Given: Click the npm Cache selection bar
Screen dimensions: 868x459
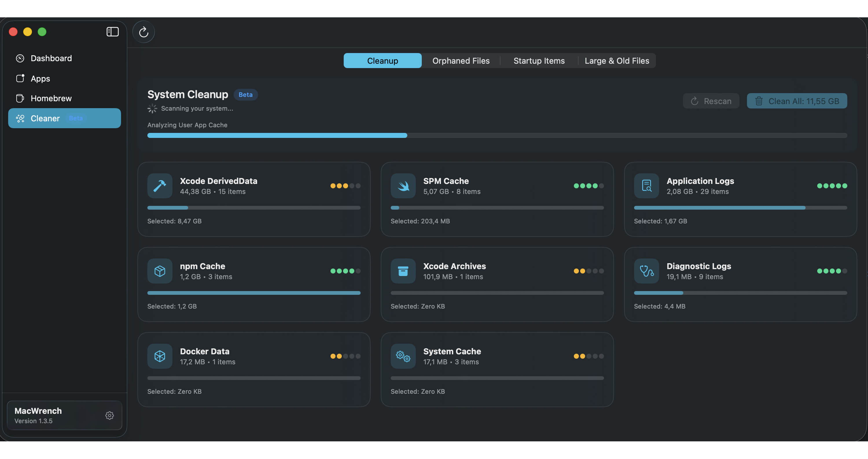Looking at the screenshot, I should (254, 293).
